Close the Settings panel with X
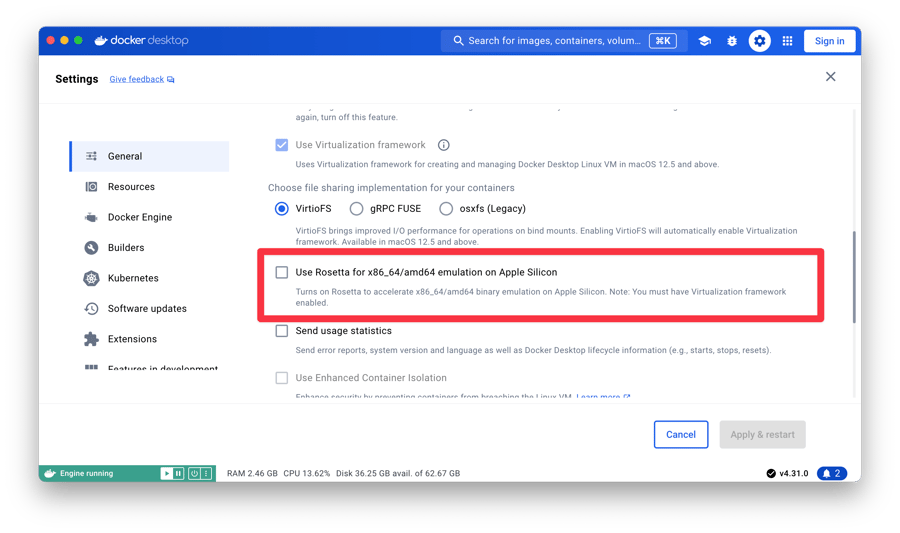 coord(830,77)
